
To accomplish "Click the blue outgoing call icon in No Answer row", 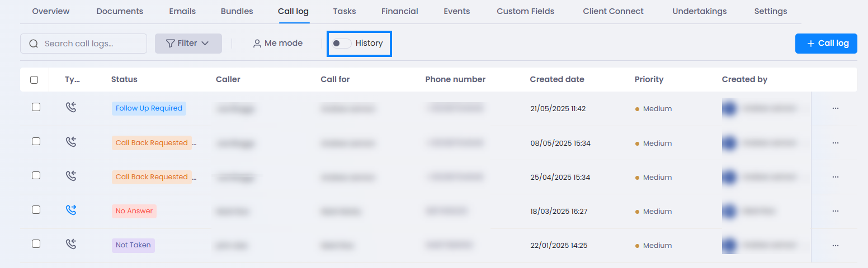I will click(70, 210).
